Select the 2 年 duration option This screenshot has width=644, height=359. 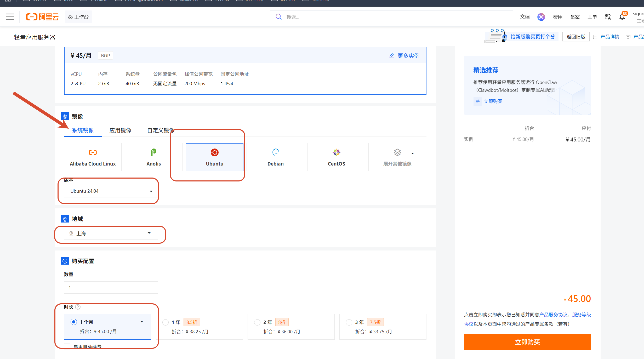point(291,327)
